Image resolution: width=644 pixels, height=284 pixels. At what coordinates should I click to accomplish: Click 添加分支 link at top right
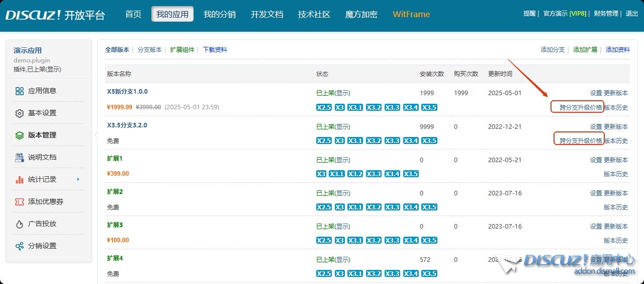[553, 50]
